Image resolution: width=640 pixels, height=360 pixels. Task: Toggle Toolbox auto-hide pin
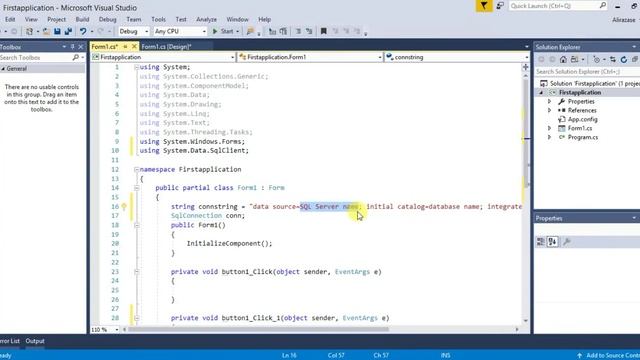click(72, 47)
